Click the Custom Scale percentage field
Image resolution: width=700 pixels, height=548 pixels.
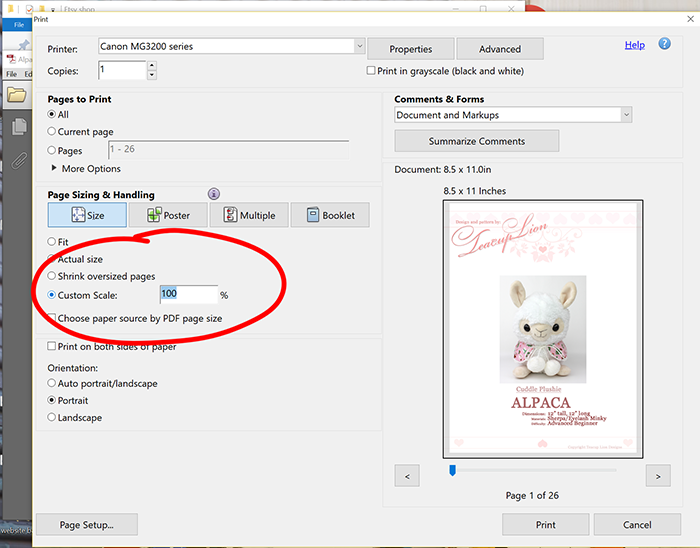(189, 295)
